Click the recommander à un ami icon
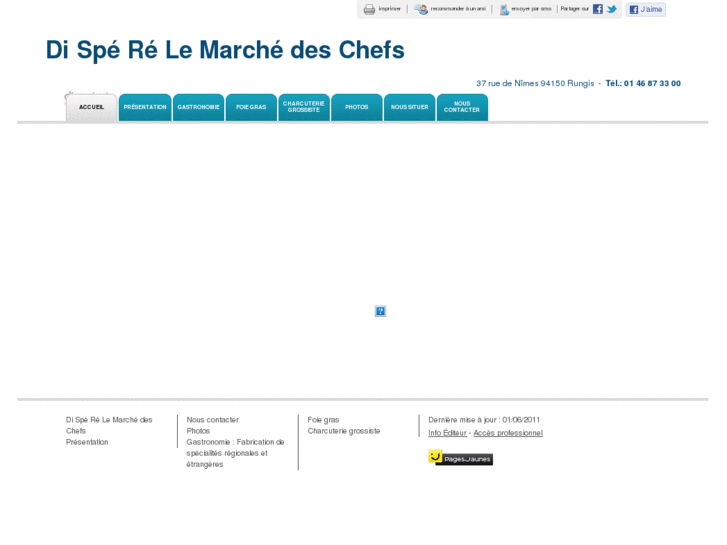Viewport: 727px width, 545px height. (421, 9)
